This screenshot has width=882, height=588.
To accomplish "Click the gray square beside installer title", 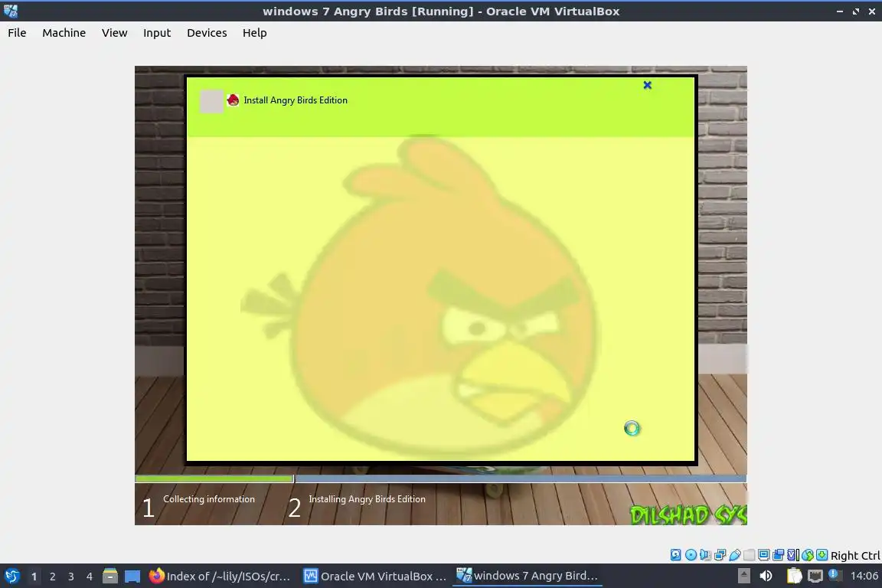I will tap(211, 101).
